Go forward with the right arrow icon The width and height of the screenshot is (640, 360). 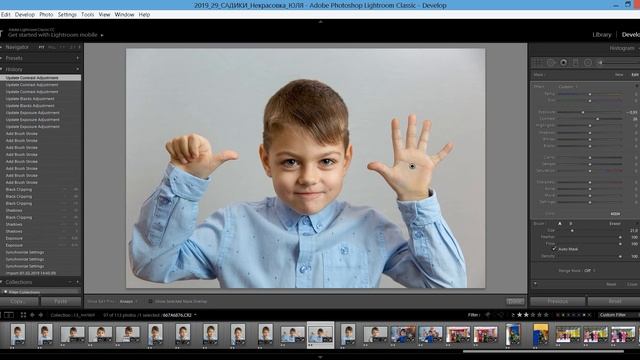click(x=40, y=315)
